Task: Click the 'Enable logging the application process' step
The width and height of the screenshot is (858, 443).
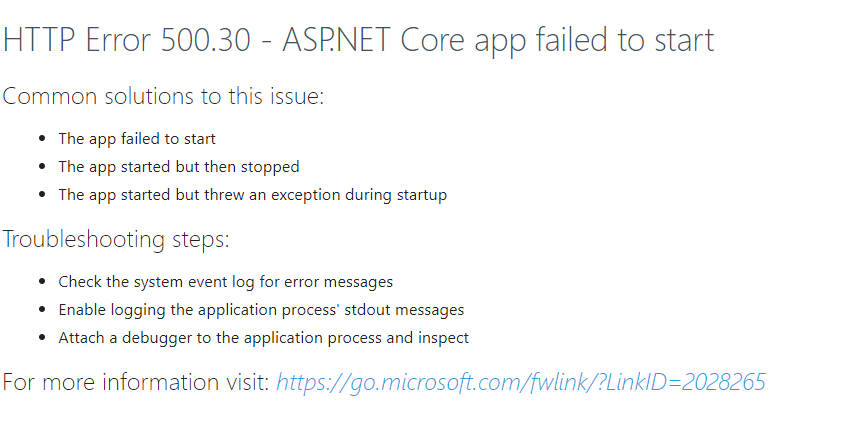Action: point(261,310)
